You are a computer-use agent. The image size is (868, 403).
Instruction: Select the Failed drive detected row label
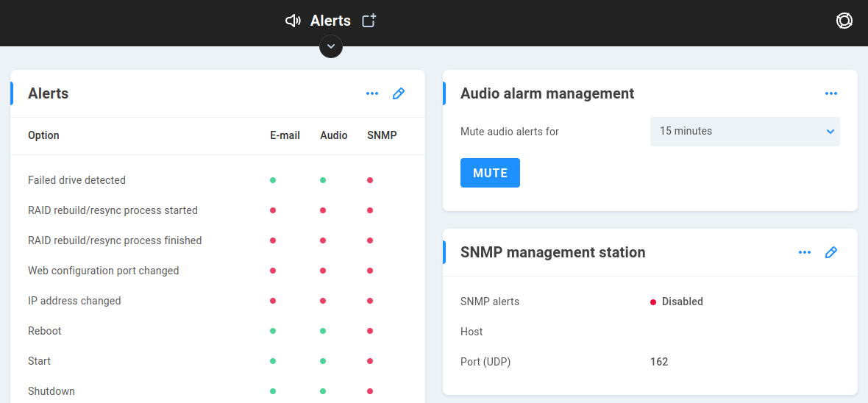(x=77, y=180)
